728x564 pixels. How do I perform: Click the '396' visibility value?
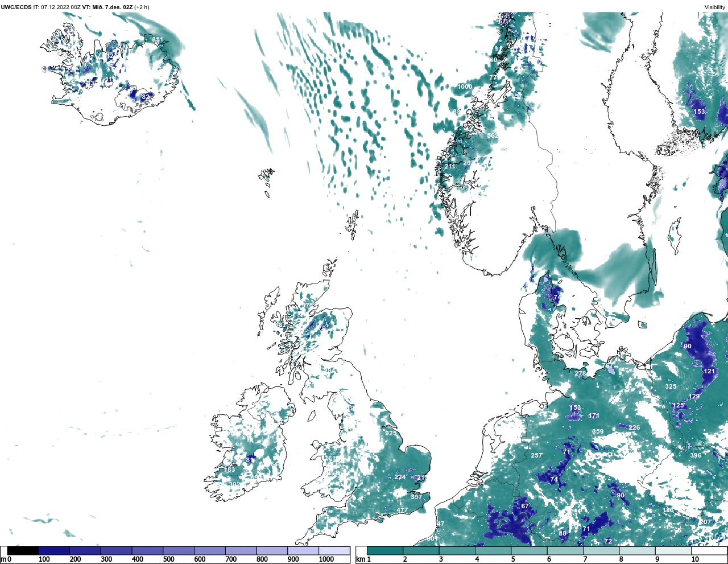(696, 456)
